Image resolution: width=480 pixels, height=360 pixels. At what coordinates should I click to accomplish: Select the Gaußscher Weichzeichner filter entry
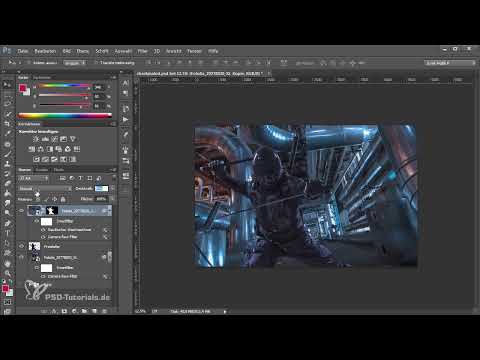point(69,230)
